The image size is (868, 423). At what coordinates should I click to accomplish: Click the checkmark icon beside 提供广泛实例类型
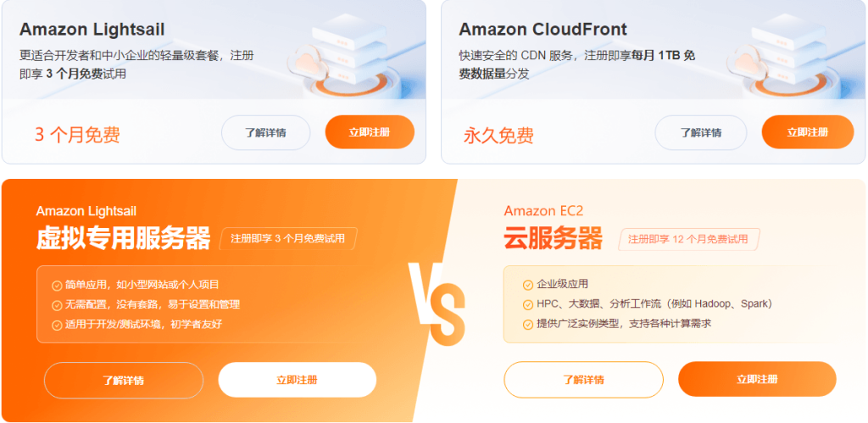(x=528, y=324)
